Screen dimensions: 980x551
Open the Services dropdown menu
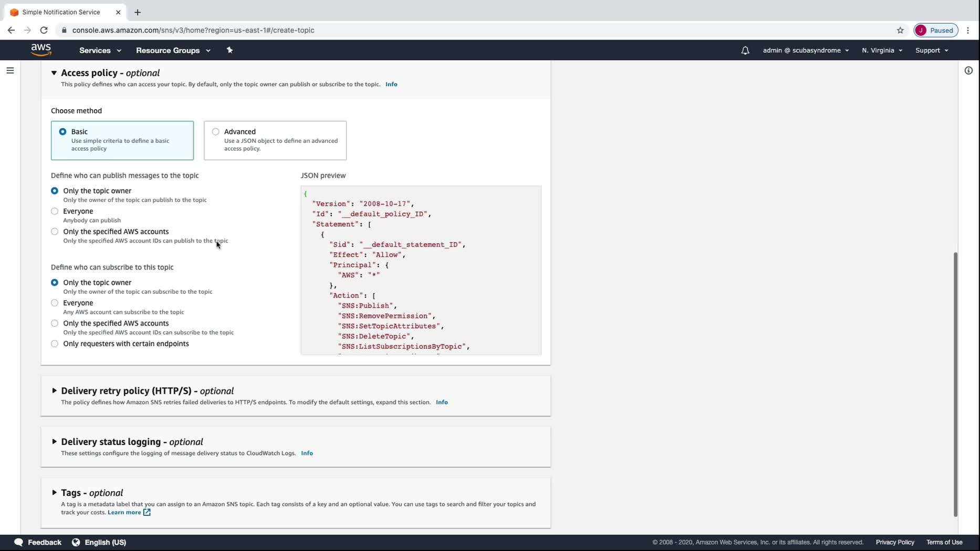point(100,50)
